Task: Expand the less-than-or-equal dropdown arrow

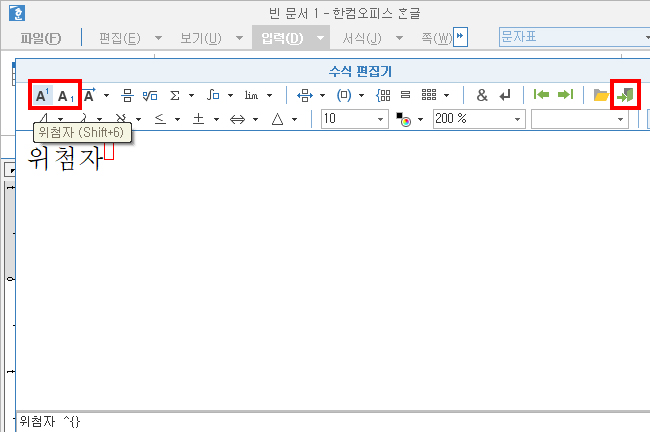Action: [177, 120]
